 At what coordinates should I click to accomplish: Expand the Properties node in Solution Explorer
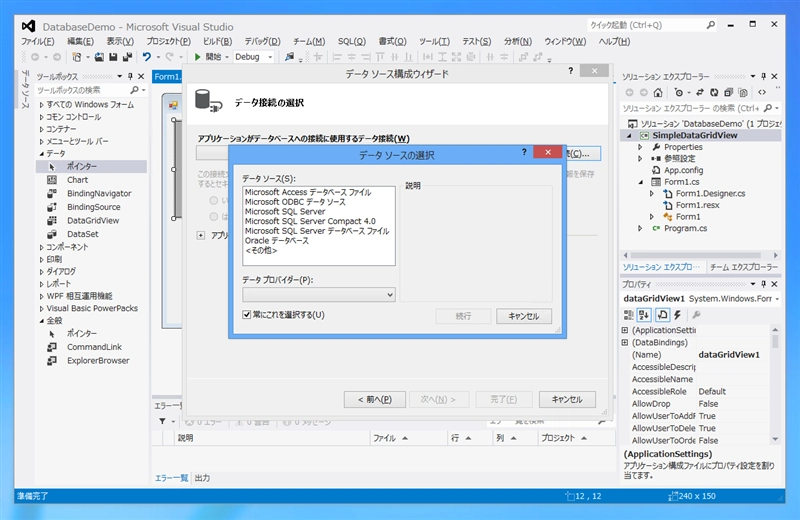click(640, 147)
